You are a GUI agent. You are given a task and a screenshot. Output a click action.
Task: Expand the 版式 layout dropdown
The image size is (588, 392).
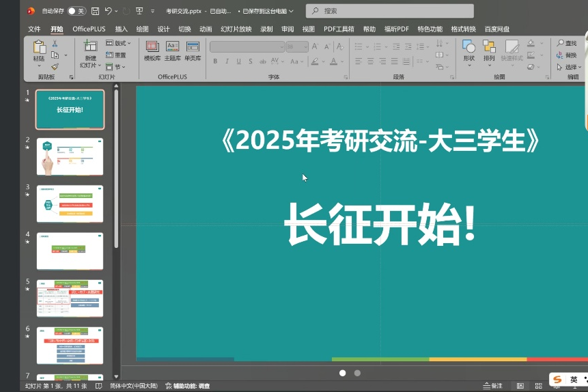119,43
